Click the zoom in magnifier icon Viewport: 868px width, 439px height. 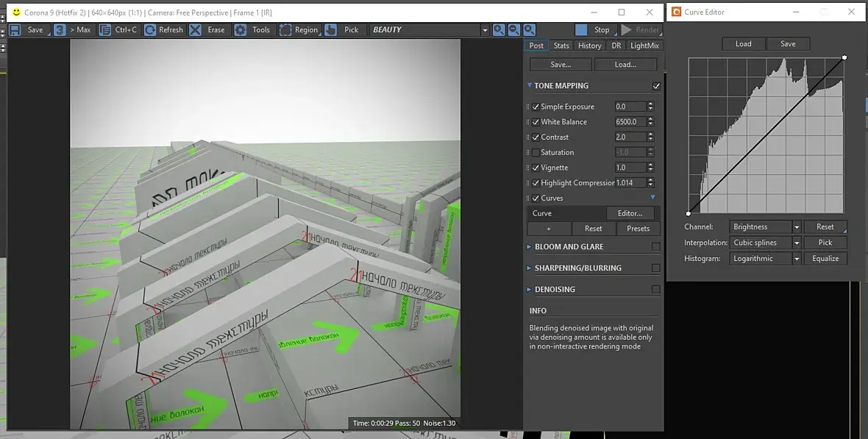point(499,30)
